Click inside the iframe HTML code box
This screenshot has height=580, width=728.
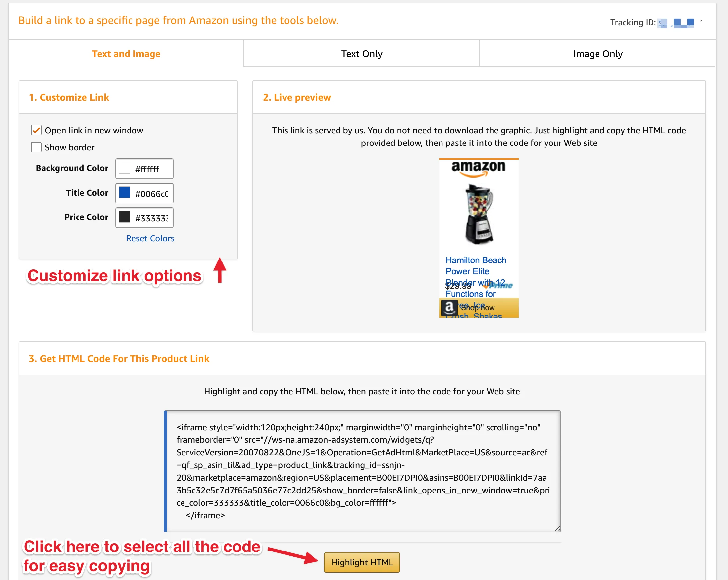(x=362, y=471)
